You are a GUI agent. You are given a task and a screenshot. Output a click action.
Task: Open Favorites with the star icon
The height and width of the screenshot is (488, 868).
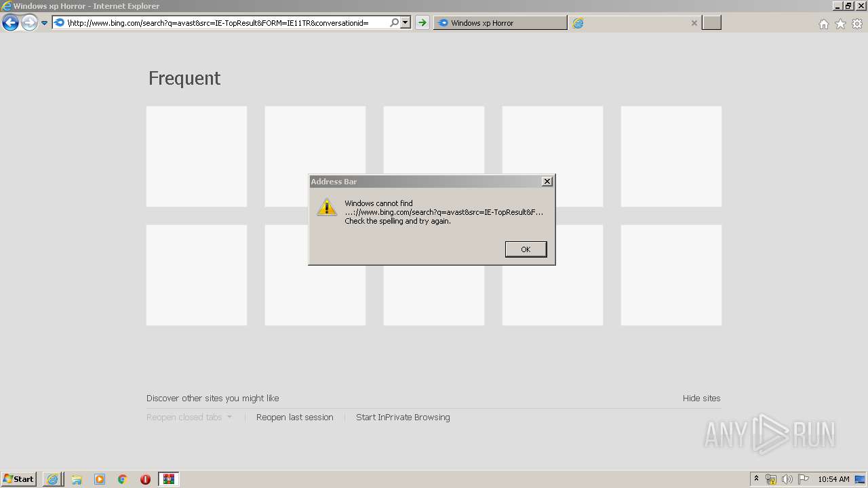(x=840, y=24)
